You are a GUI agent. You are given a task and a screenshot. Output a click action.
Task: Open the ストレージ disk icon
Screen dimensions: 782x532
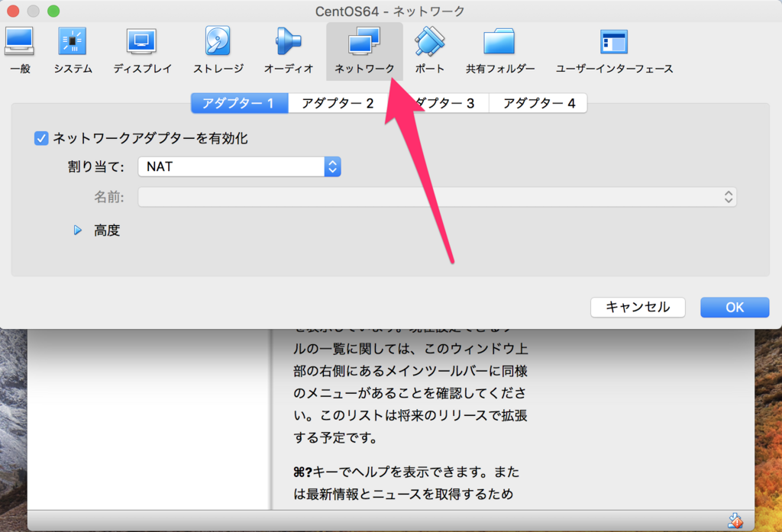pyautogui.click(x=218, y=40)
